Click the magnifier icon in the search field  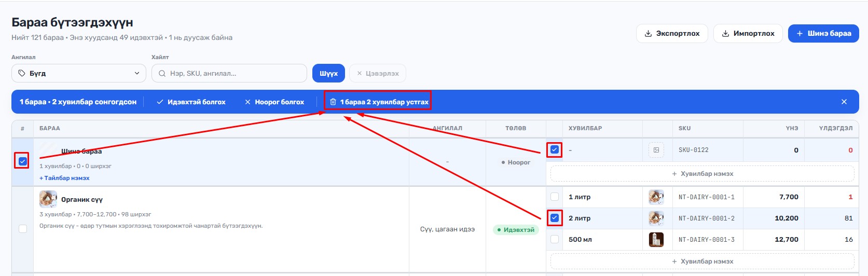pos(162,74)
